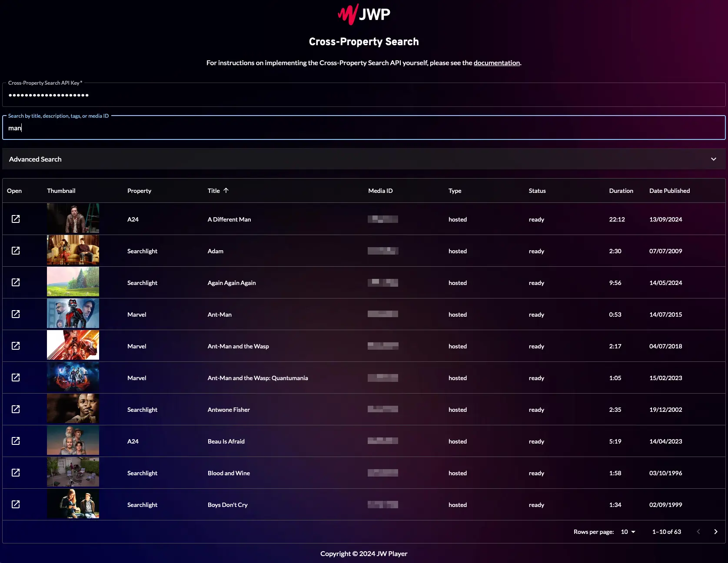
Task: Click the search by title input field
Action: click(x=364, y=128)
